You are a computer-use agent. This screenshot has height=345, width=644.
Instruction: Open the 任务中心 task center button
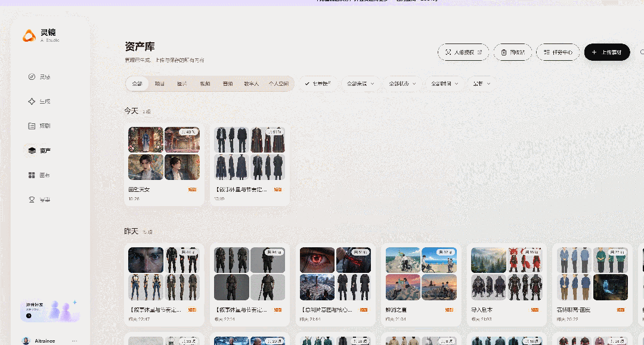point(558,52)
